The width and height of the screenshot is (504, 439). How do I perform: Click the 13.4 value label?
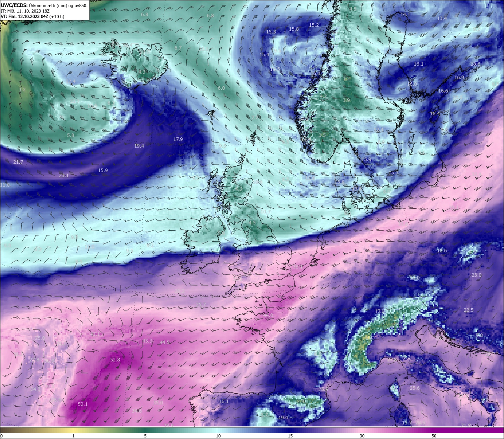442,18
